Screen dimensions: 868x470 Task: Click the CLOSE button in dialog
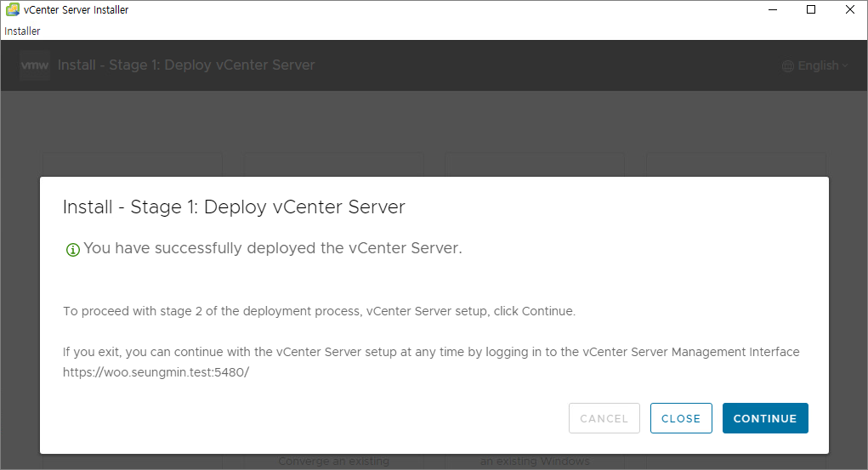pyautogui.click(x=681, y=418)
